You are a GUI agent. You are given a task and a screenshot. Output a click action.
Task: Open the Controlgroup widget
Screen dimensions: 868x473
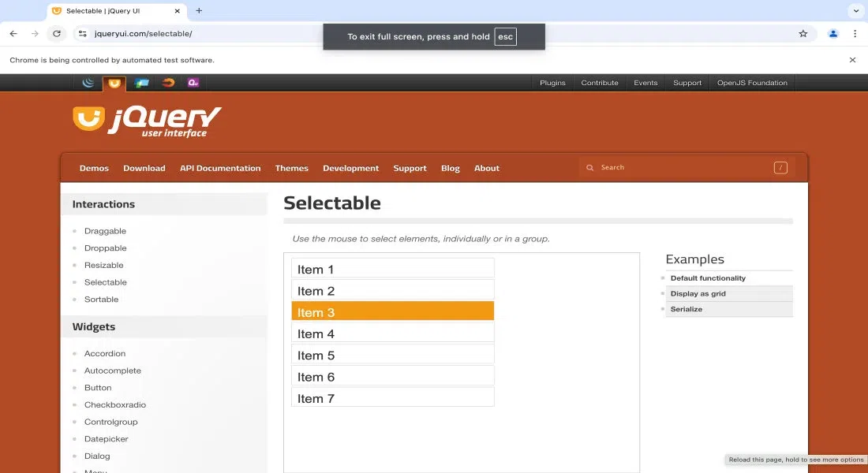[x=110, y=422]
